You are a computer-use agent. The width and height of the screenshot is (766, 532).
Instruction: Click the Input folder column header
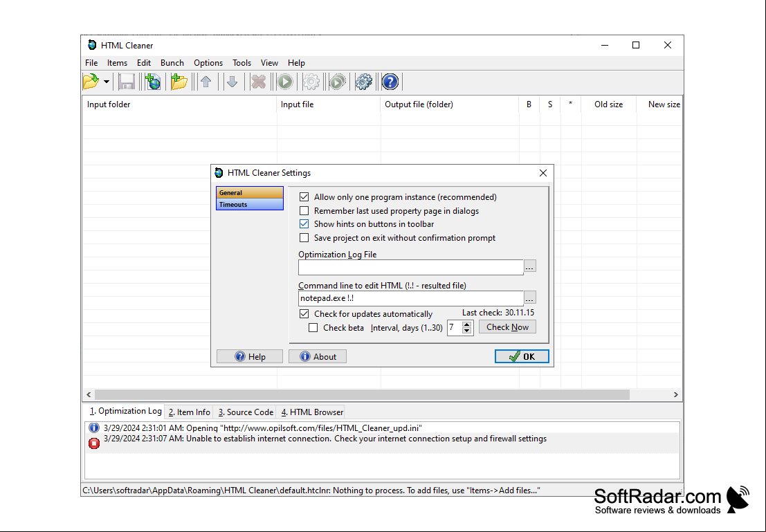pyautogui.click(x=179, y=104)
